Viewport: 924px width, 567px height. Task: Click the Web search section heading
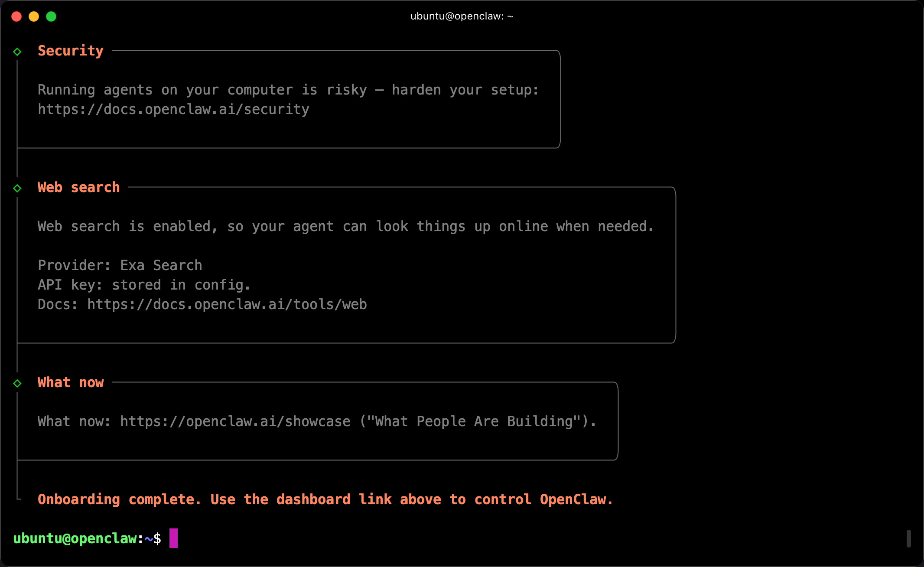point(78,187)
